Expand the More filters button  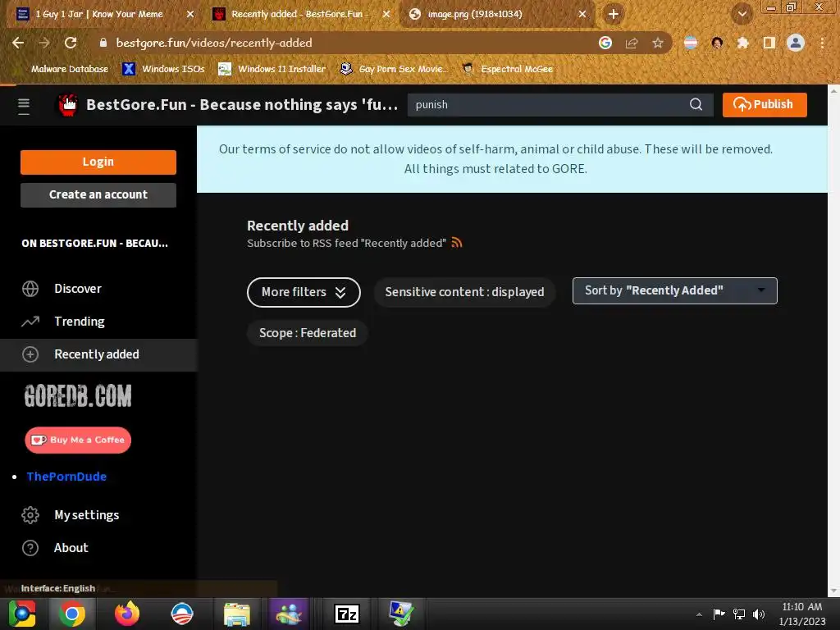click(304, 292)
